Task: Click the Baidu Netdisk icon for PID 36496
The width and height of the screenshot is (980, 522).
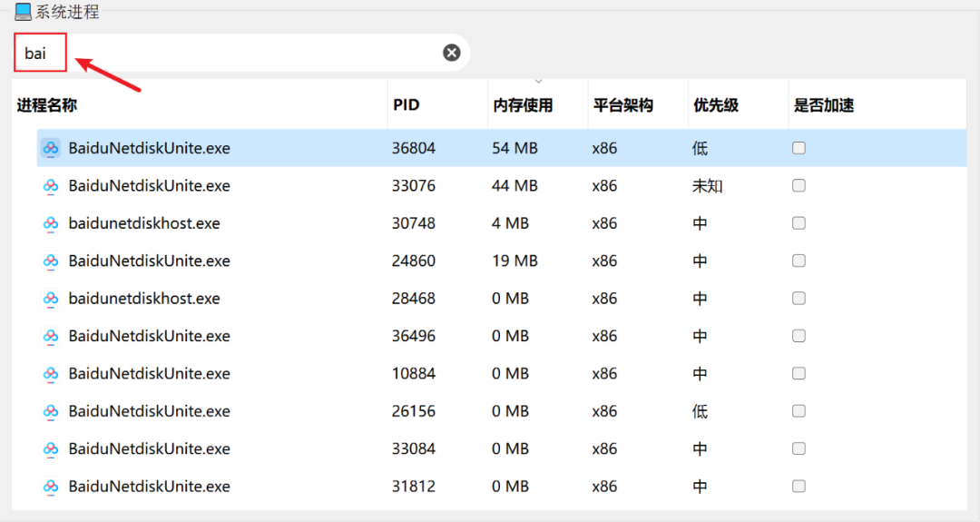Action: [x=51, y=336]
